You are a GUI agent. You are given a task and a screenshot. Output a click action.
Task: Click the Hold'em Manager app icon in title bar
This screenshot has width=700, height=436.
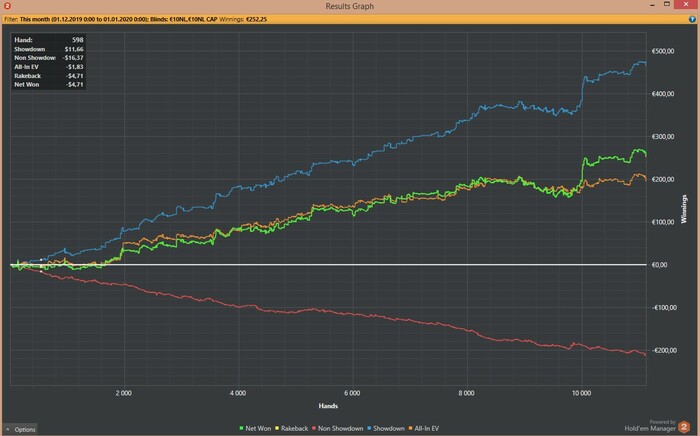point(7,6)
